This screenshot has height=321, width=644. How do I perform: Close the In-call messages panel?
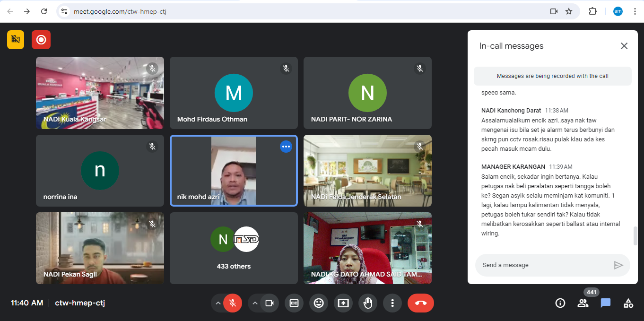624,46
